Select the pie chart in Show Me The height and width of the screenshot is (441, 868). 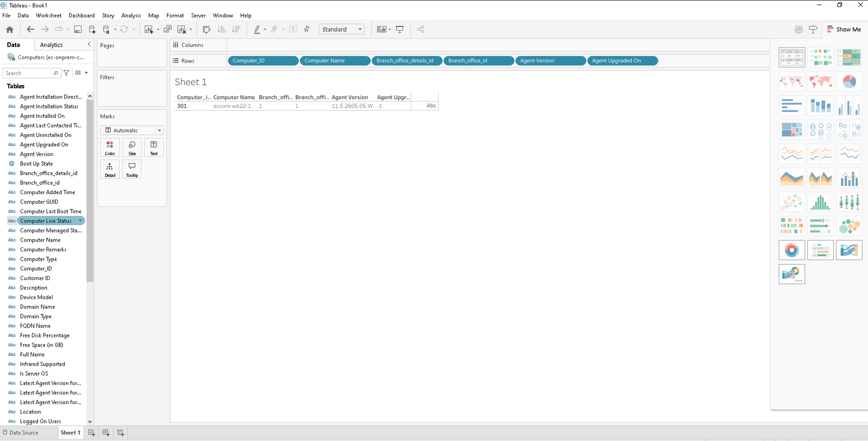(x=849, y=82)
